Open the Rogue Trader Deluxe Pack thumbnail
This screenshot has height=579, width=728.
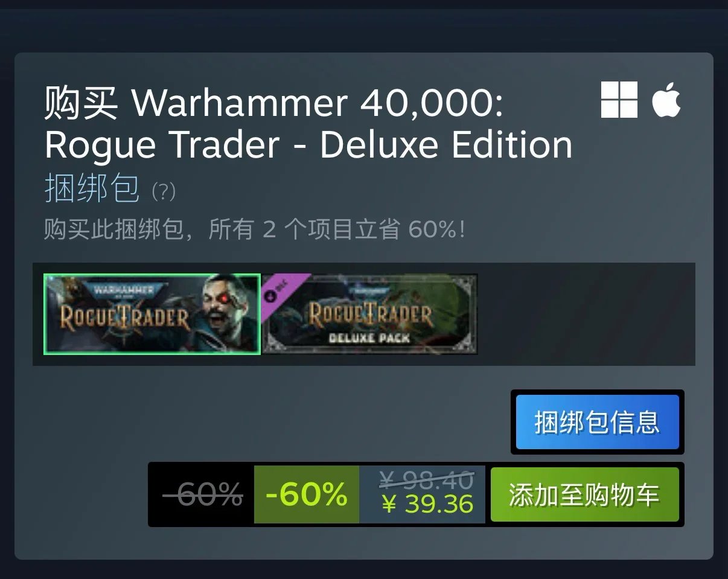(x=369, y=314)
